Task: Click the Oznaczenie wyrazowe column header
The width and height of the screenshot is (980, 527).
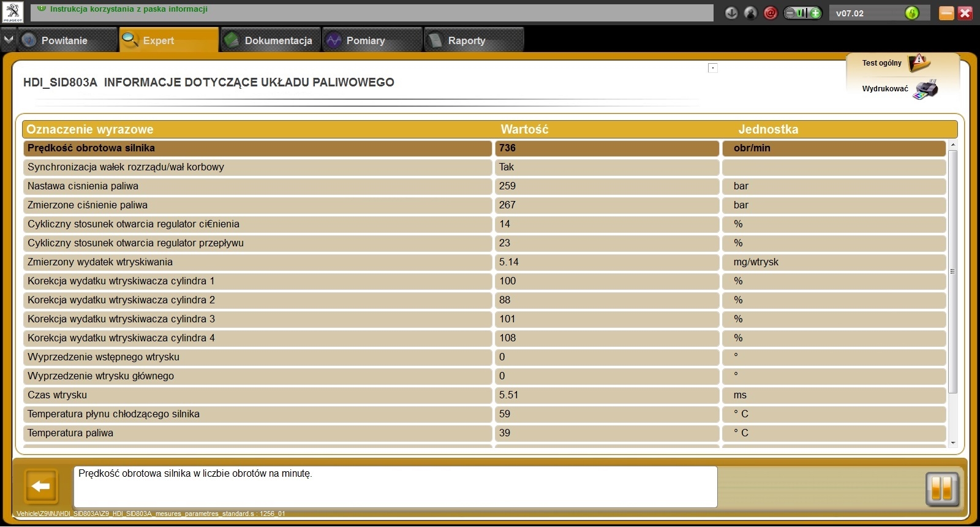Action: pos(90,129)
